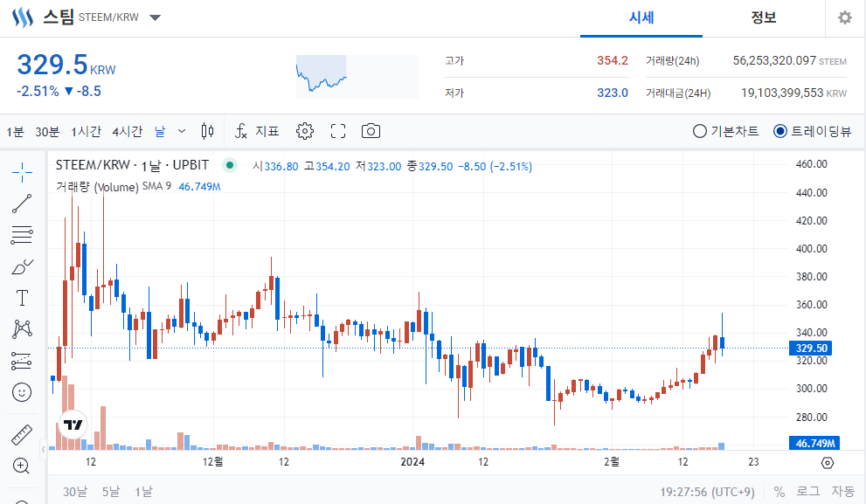The width and height of the screenshot is (866, 504).
Task: Open the Fibonacci retracement tool
Action: (22, 235)
